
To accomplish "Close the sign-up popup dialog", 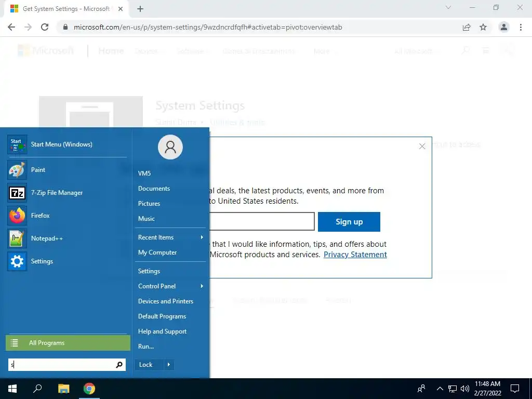I will click(x=422, y=146).
